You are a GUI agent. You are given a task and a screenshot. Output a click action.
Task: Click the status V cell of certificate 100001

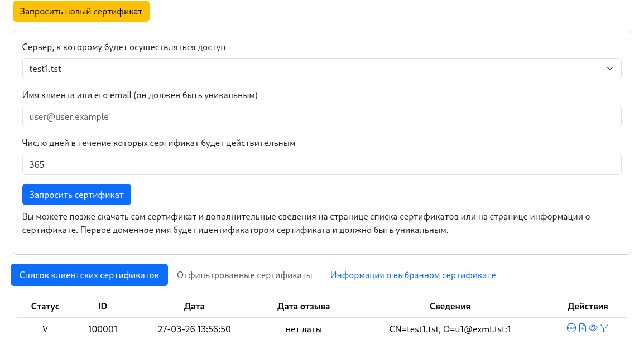point(45,329)
